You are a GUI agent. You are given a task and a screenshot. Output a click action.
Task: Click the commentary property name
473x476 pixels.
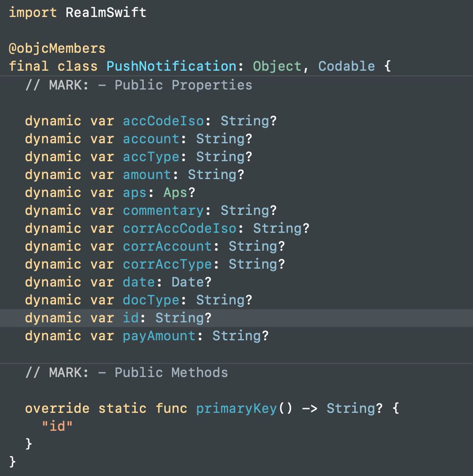tap(163, 211)
